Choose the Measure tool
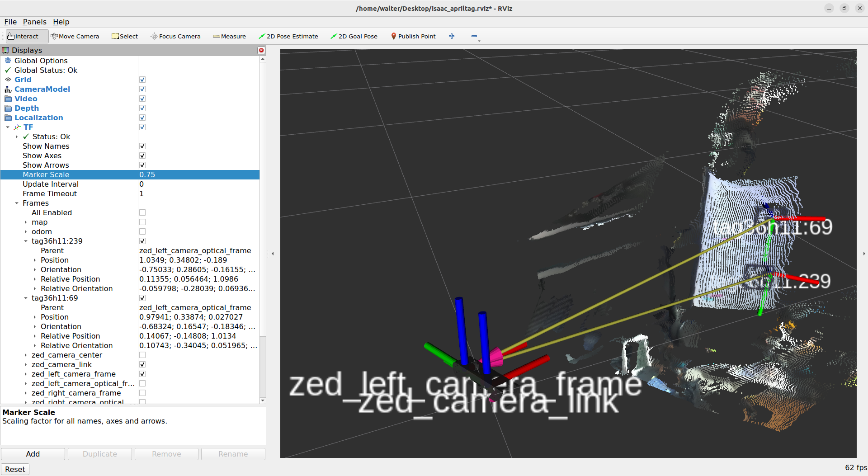Screen dimensions: 868x476 (229, 36)
